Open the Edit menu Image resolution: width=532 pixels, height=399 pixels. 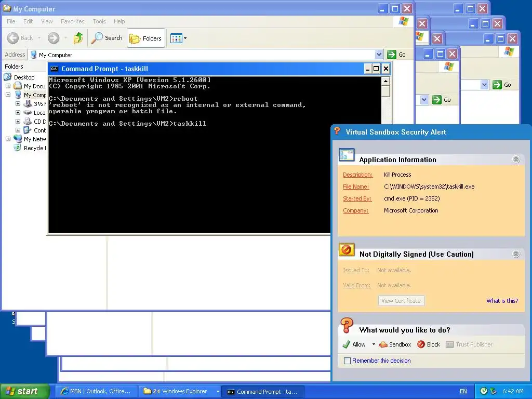click(x=28, y=21)
